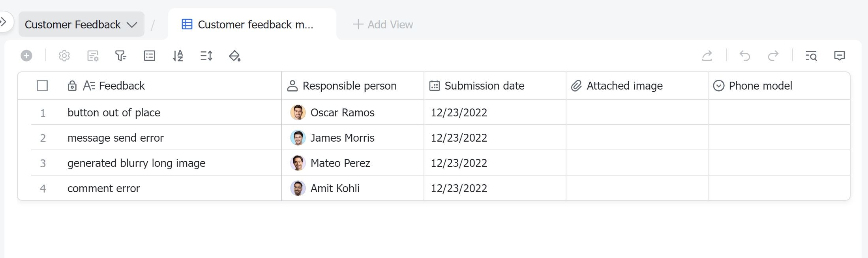Open the fill color bucket tool

click(235, 56)
